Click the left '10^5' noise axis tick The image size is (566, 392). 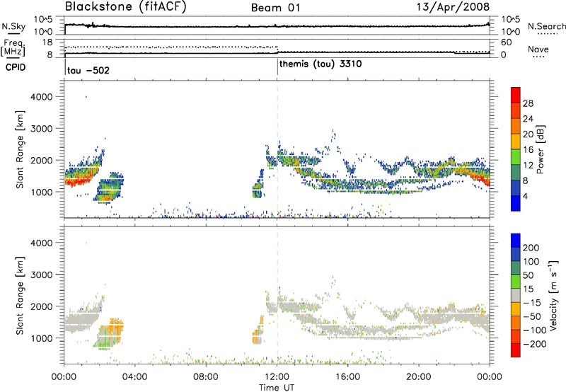point(43,19)
